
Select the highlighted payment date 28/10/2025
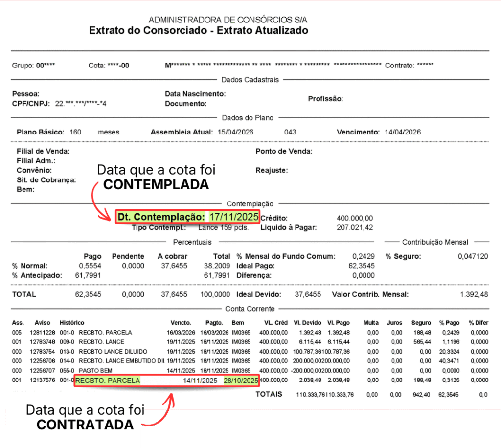pos(241,381)
